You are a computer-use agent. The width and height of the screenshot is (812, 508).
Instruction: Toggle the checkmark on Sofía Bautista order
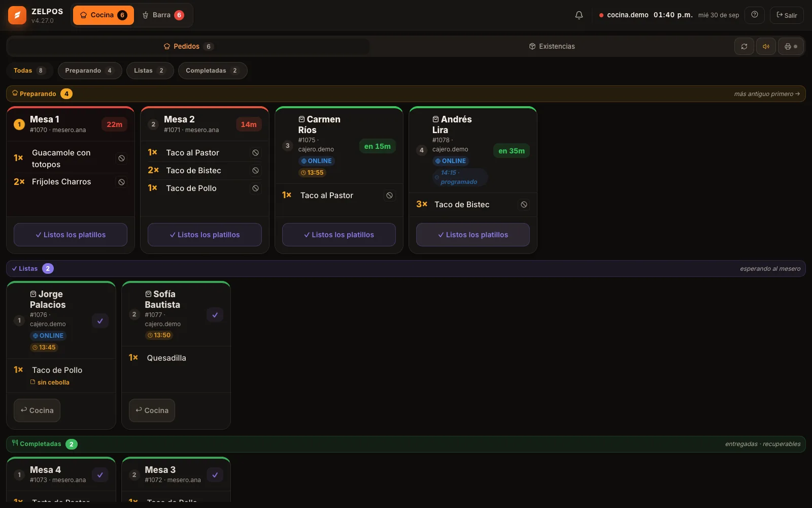click(215, 315)
